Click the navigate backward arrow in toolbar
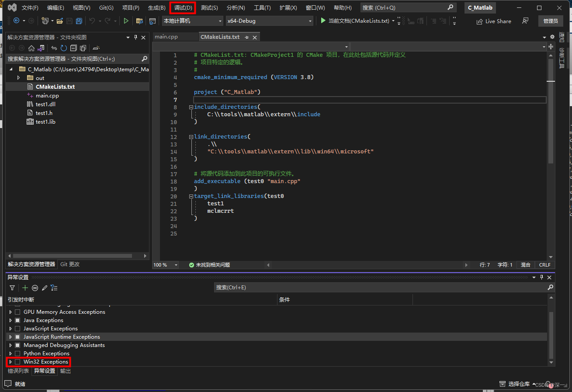The width and height of the screenshot is (572, 392). click(x=16, y=21)
